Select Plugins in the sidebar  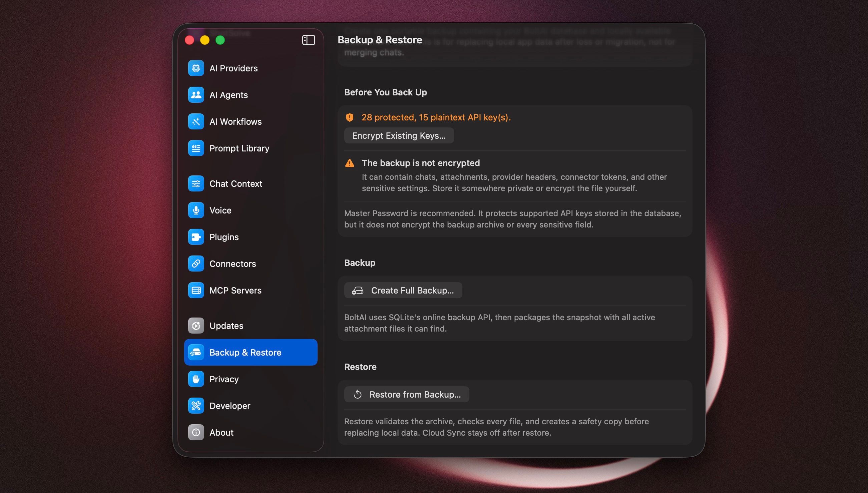[x=251, y=237]
